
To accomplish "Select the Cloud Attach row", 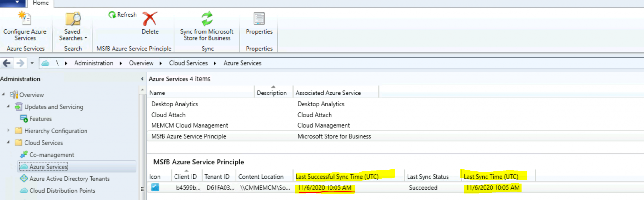I will click(x=395, y=115).
